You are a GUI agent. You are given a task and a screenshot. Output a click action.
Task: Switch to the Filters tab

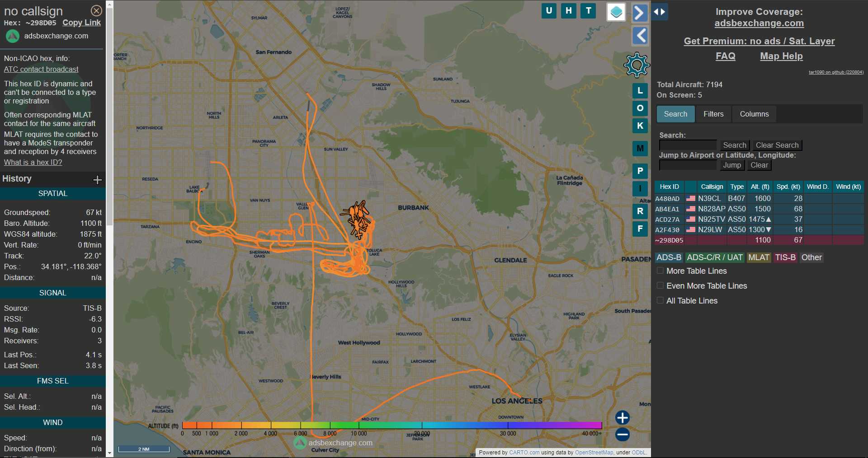pos(713,114)
